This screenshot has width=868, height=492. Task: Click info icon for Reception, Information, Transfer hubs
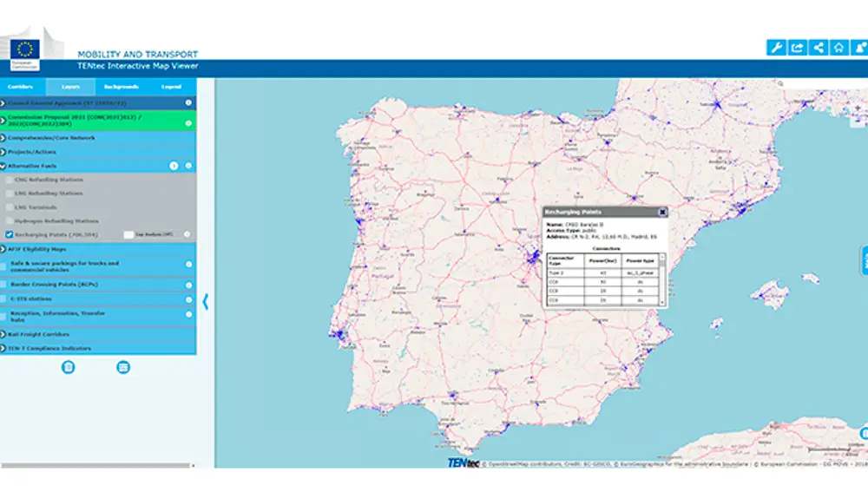[x=188, y=314]
